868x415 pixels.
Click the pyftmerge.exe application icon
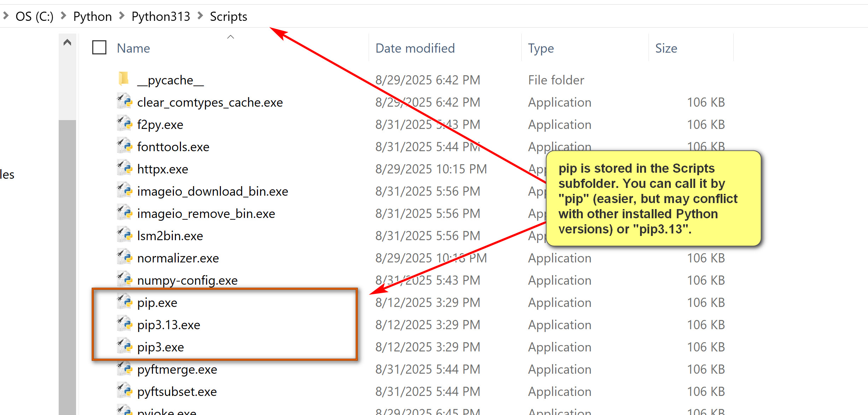(x=124, y=369)
